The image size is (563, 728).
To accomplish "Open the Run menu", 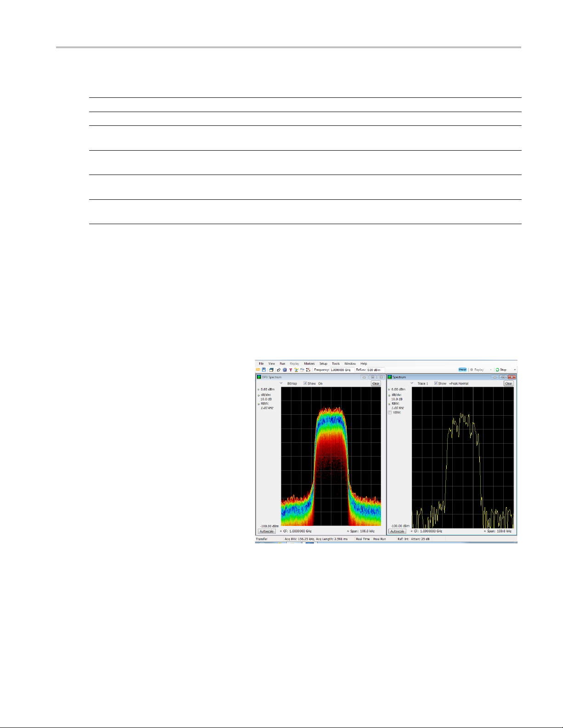I will (282, 364).
